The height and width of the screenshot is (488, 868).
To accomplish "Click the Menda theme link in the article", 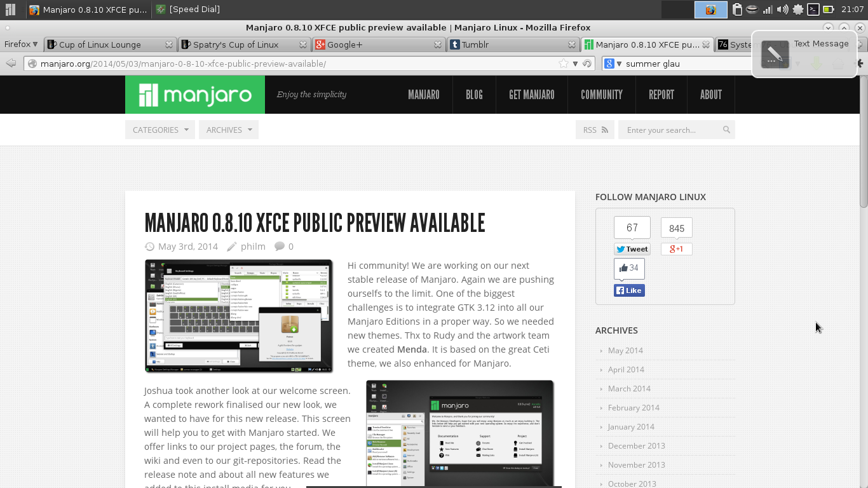I will tap(412, 349).
